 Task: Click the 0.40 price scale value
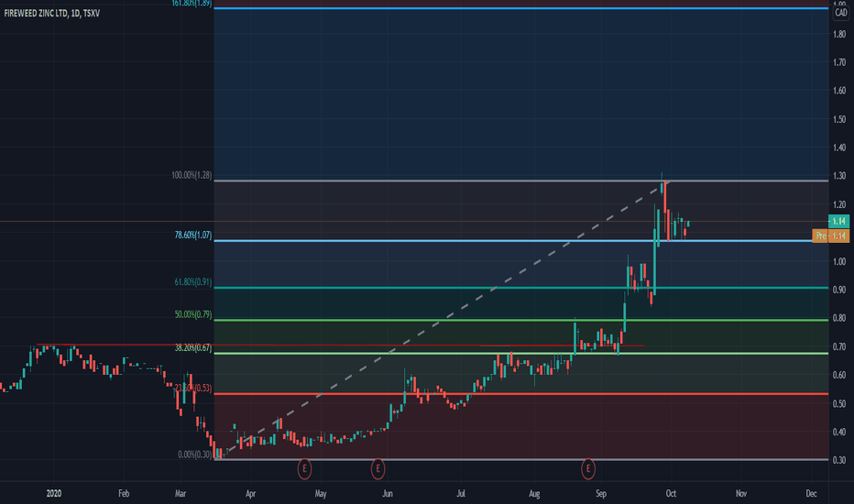click(x=839, y=433)
